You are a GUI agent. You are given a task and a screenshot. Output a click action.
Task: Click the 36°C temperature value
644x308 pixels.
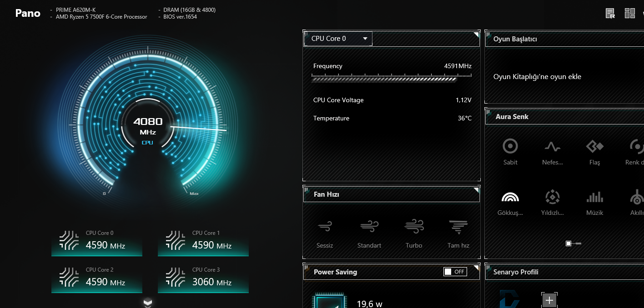coord(465,118)
